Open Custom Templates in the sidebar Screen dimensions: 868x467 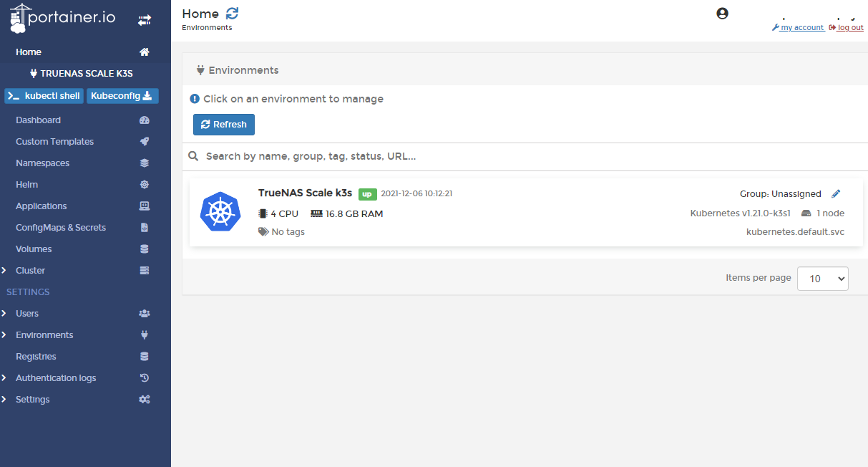point(54,142)
